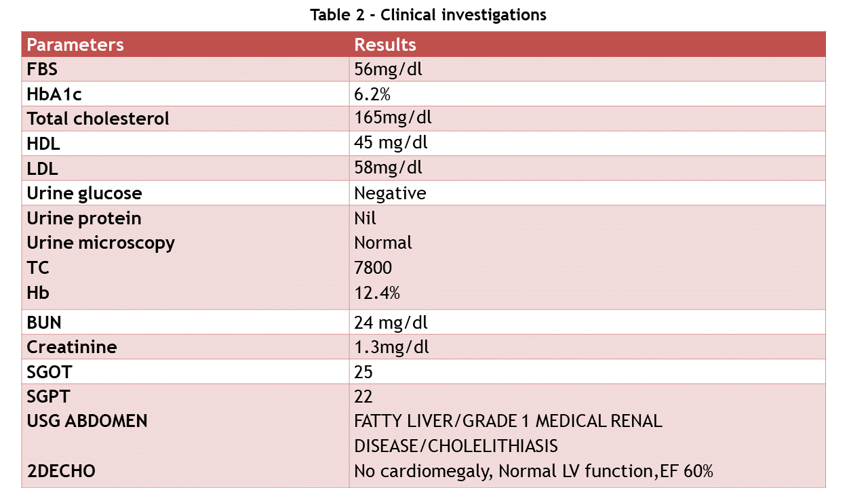Select the BUN parameter label
The image size is (868, 488).
[x=44, y=322]
